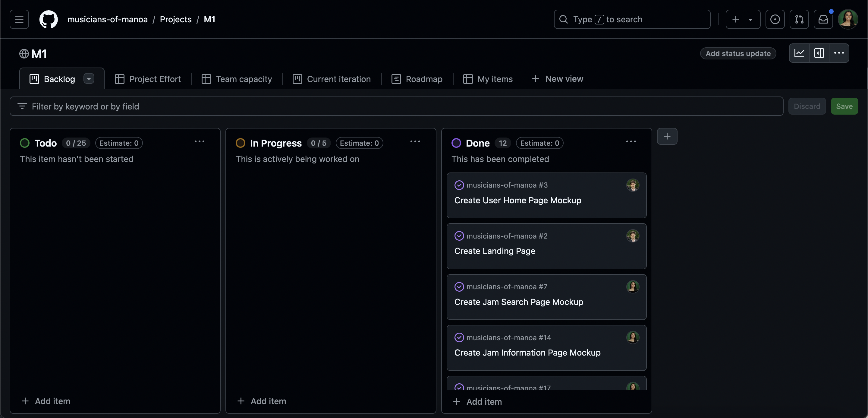Create a New view
This screenshot has width=868, height=418.
point(557,78)
